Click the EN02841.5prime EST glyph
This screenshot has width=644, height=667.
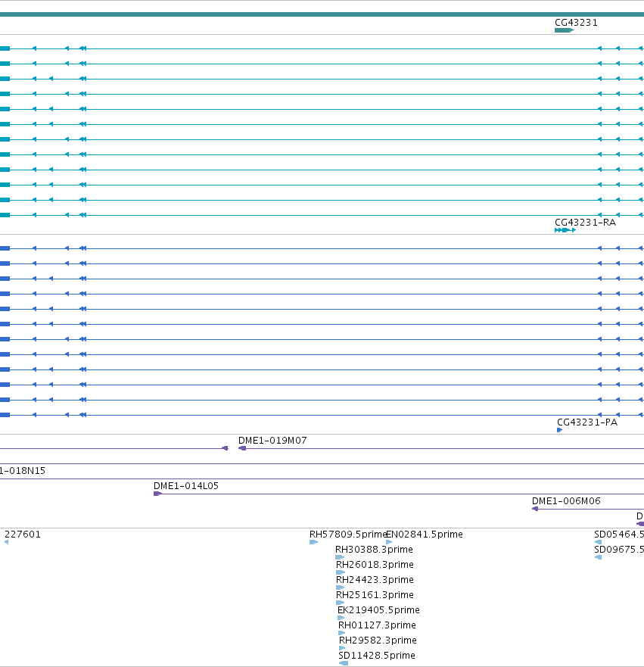(x=389, y=542)
